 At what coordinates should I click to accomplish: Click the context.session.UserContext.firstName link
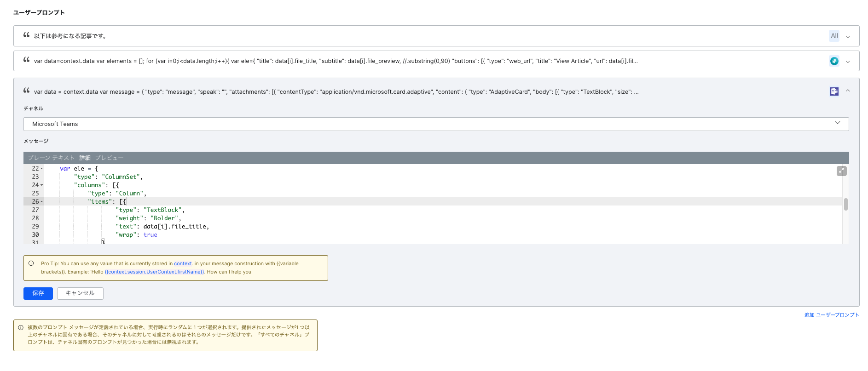155,272
